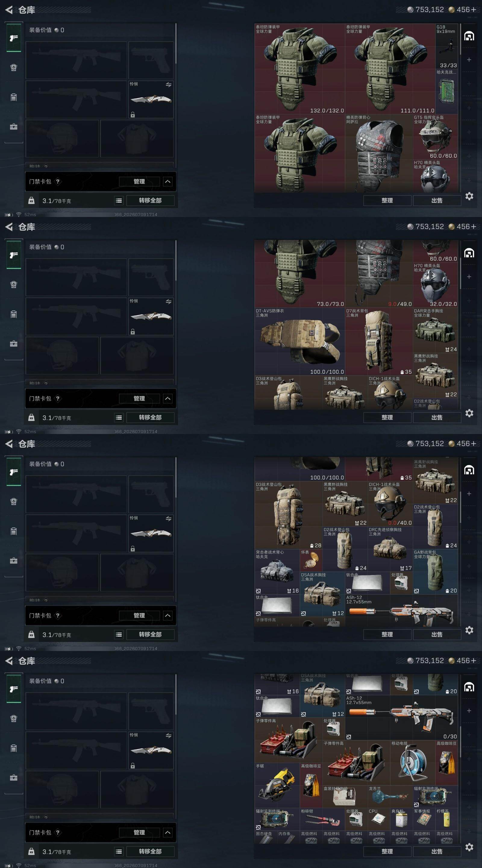The width and height of the screenshot is (482, 868).
Task: Pick the 哈夫克战 item card
Action: coord(447,92)
